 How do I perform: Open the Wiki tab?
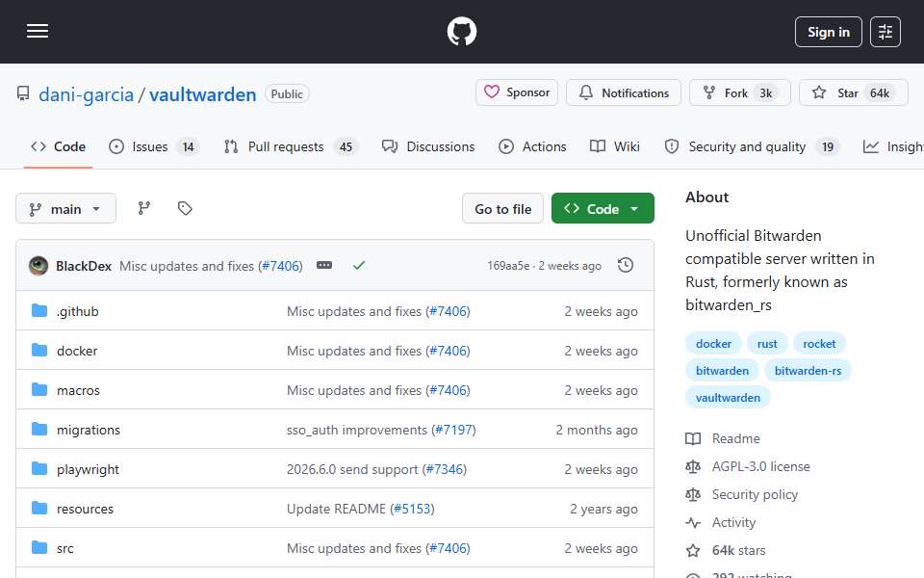tap(615, 146)
